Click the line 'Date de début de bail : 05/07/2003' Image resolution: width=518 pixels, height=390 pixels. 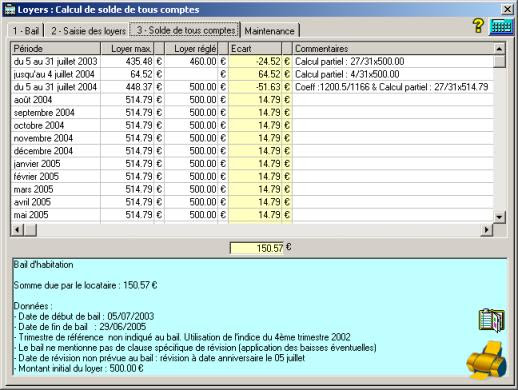click(84, 316)
